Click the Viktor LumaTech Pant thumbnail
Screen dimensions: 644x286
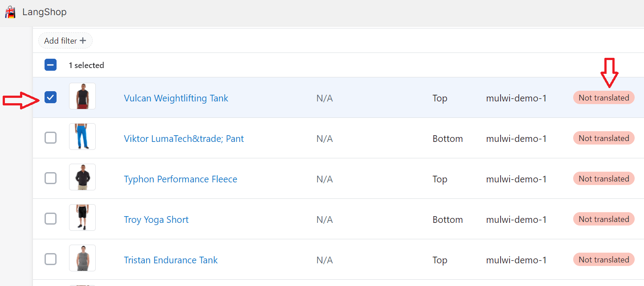tap(82, 137)
